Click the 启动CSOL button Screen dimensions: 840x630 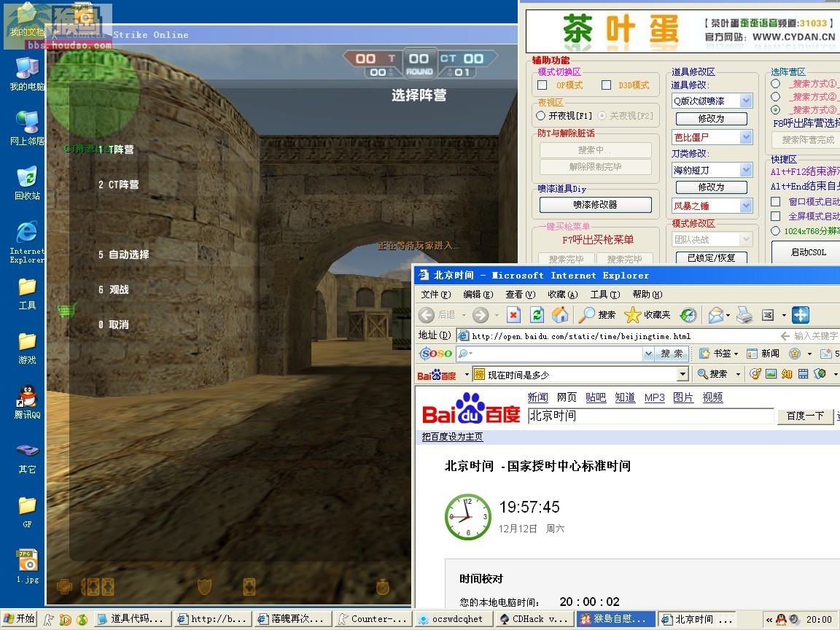point(808,252)
